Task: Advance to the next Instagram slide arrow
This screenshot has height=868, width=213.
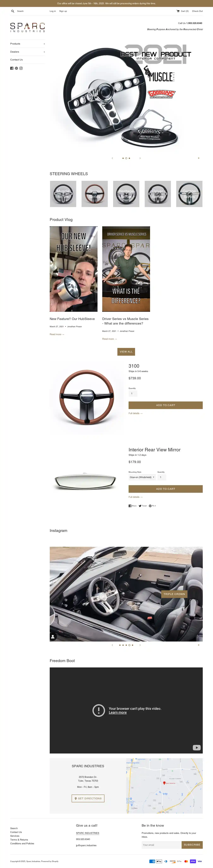Action: pyautogui.click(x=140, y=645)
